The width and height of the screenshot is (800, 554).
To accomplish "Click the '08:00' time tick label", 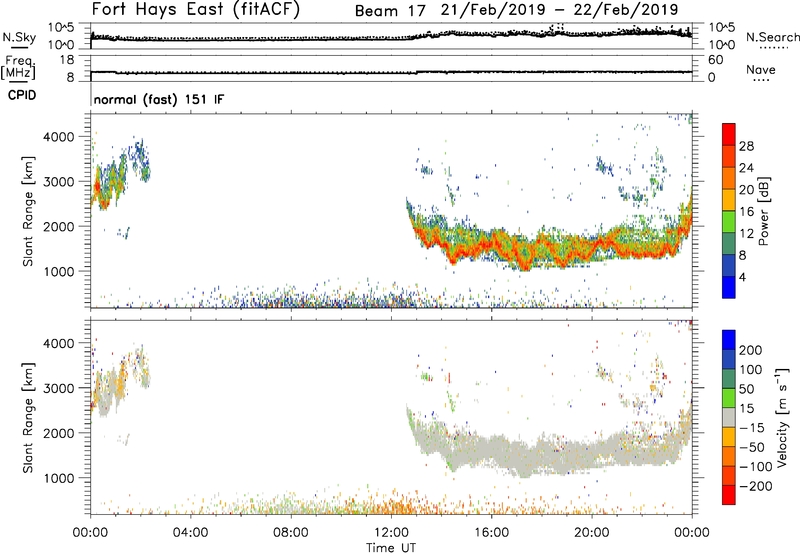I will tap(291, 533).
